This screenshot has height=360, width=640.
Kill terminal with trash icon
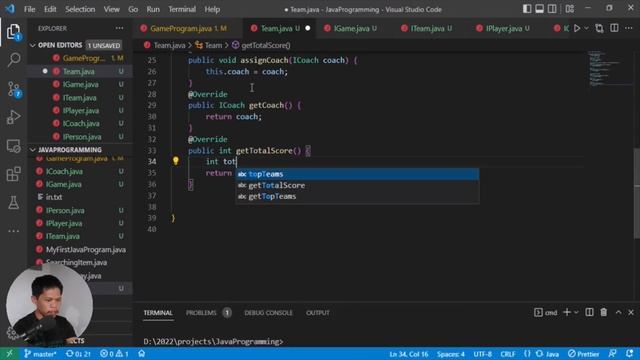(604, 312)
